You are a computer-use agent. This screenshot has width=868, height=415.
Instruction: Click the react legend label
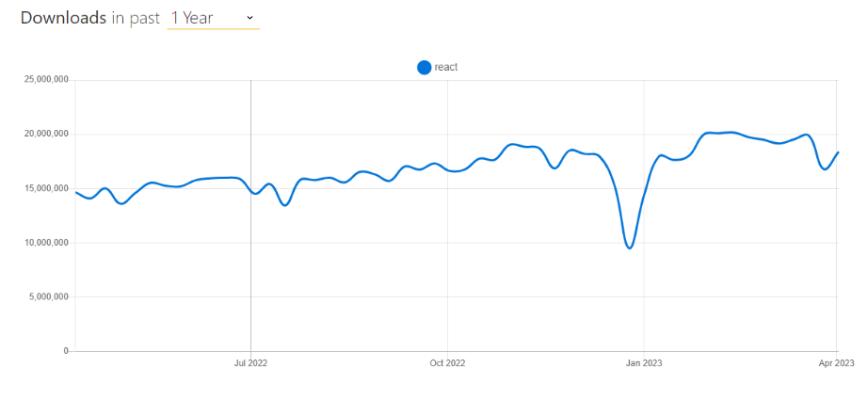click(x=446, y=67)
